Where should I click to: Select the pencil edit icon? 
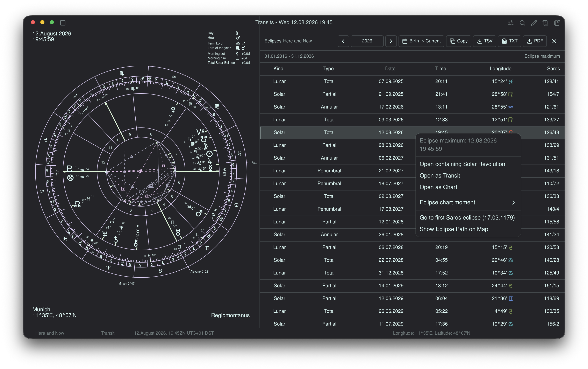(534, 23)
